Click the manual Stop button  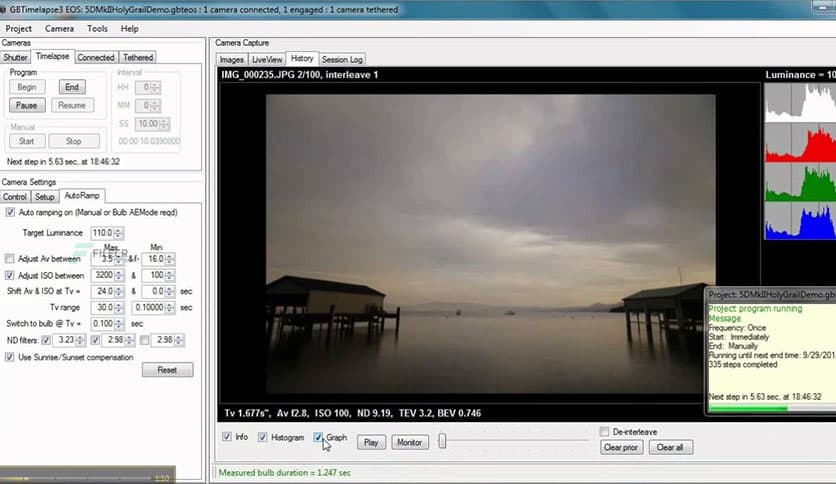pos(74,141)
